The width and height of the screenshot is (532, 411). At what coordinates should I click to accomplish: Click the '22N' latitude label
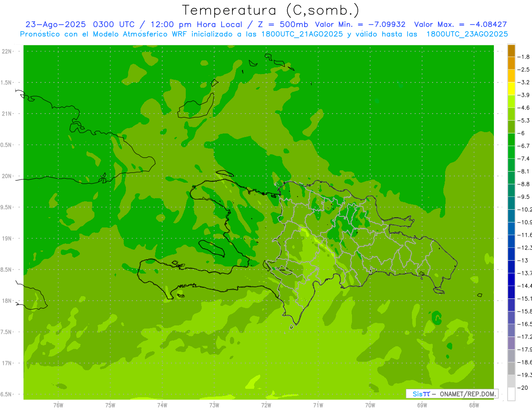coord(7,51)
